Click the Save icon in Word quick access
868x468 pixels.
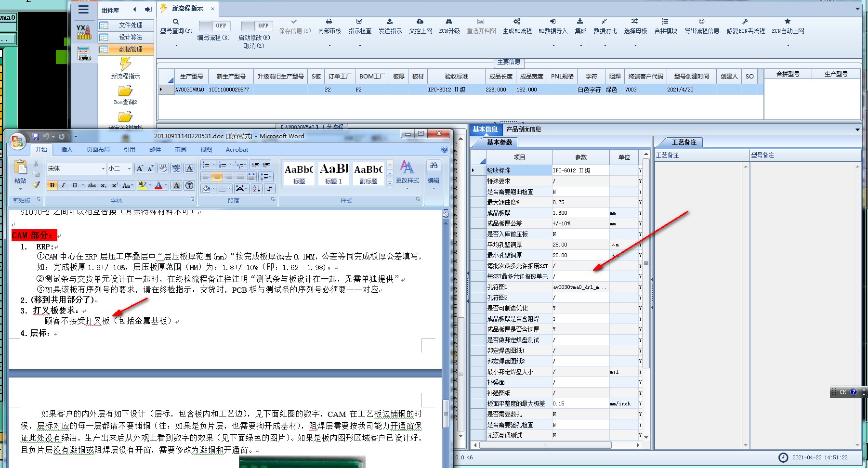(x=35, y=136)
